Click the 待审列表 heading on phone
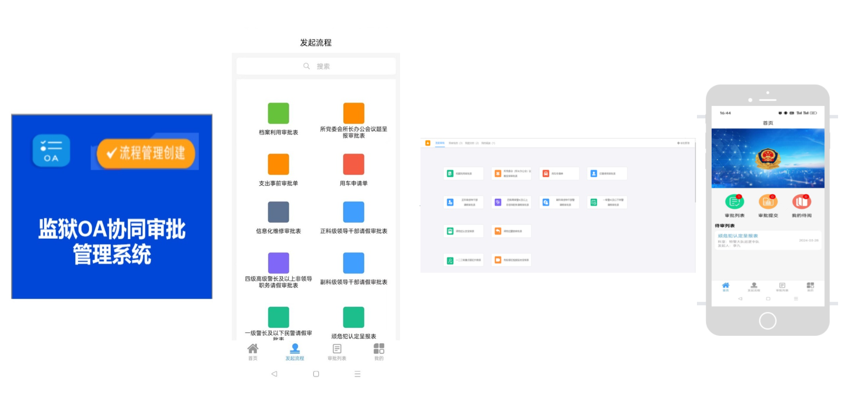The width and height of the screenshot is (868, 408). pos(725,226)
